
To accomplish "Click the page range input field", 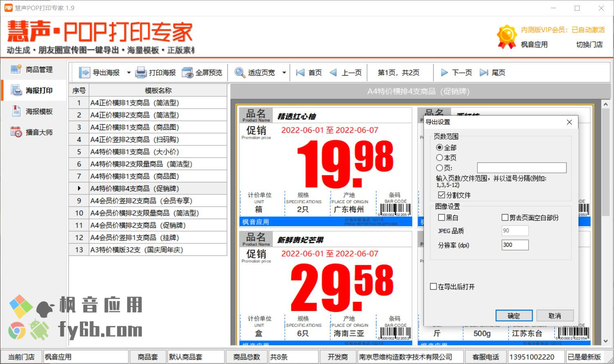I will point(522,168).
